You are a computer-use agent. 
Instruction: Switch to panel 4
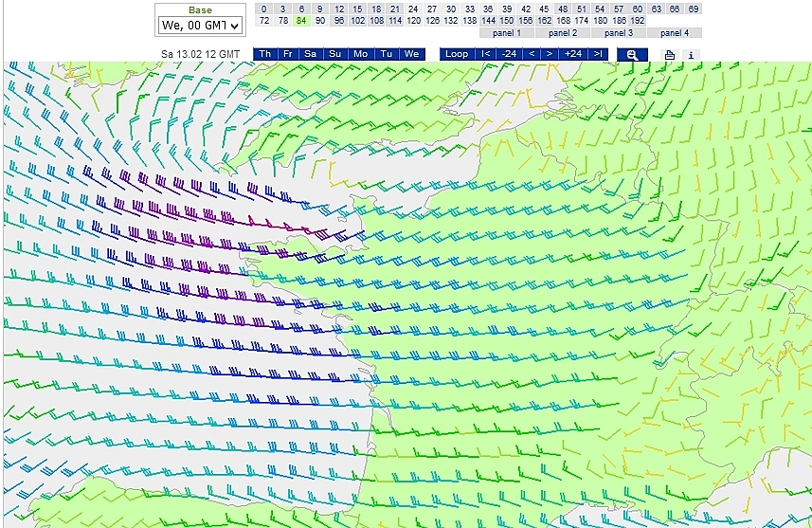click(x=675, y=32)
